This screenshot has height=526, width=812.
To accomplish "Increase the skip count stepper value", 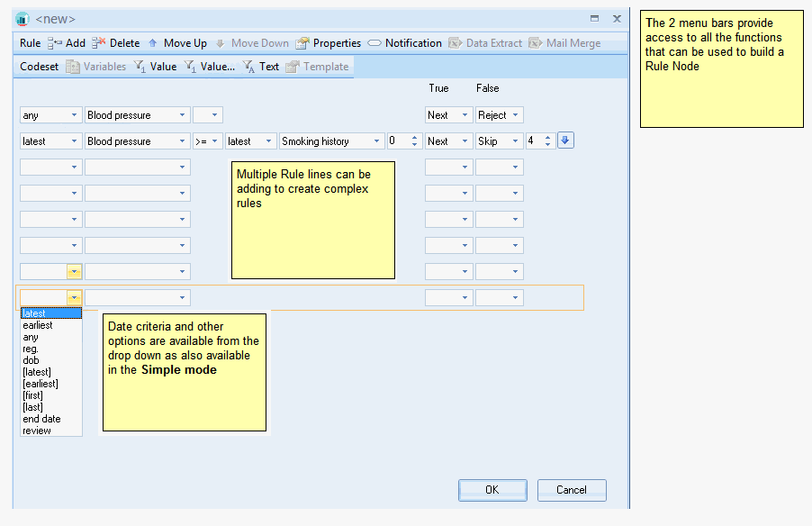I will click(547, 138).
